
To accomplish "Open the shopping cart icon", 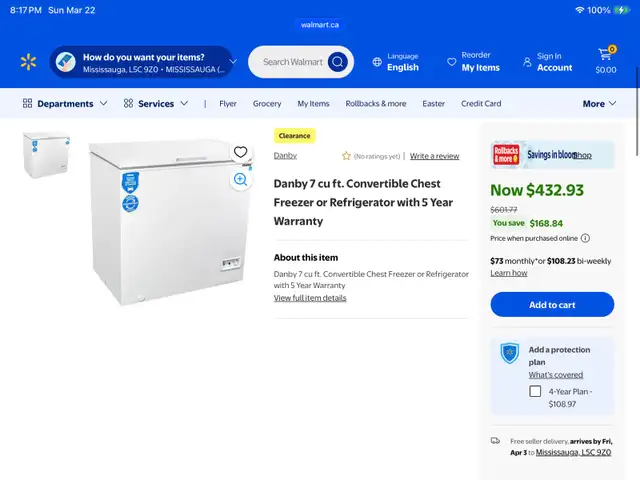I will (x=606, y=54).
